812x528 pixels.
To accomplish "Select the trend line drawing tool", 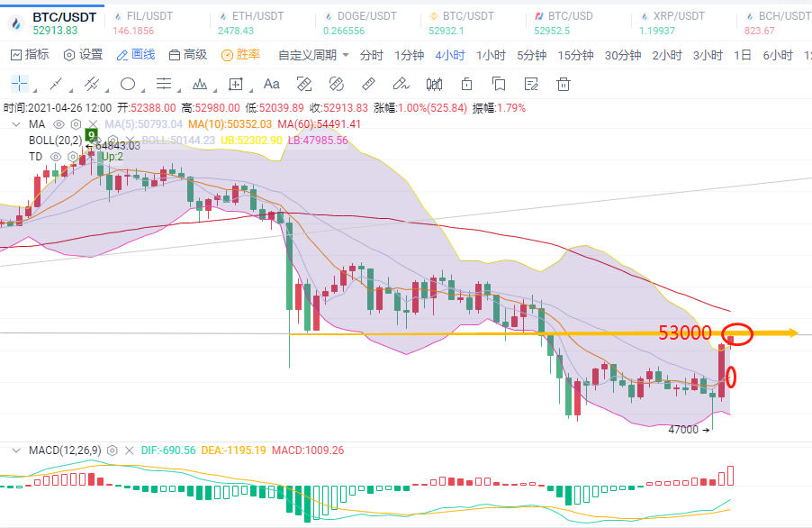I will 56,85.
